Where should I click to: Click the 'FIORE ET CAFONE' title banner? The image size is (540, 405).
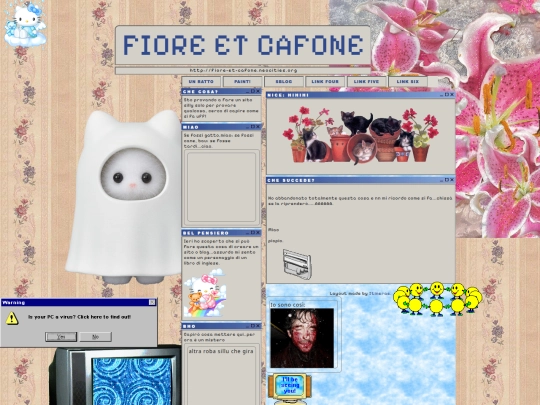point(243,45)
